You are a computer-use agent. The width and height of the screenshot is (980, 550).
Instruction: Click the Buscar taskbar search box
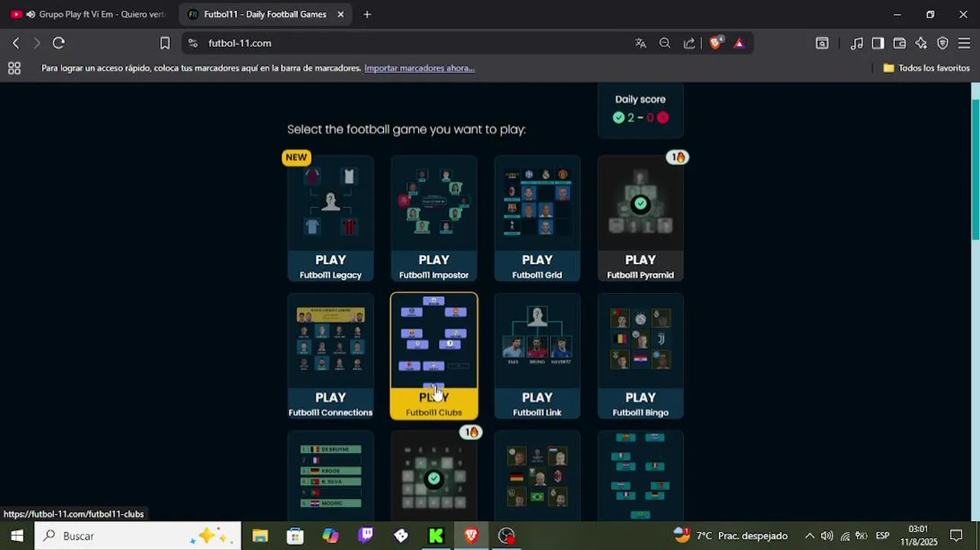click(x=137, y=535)
